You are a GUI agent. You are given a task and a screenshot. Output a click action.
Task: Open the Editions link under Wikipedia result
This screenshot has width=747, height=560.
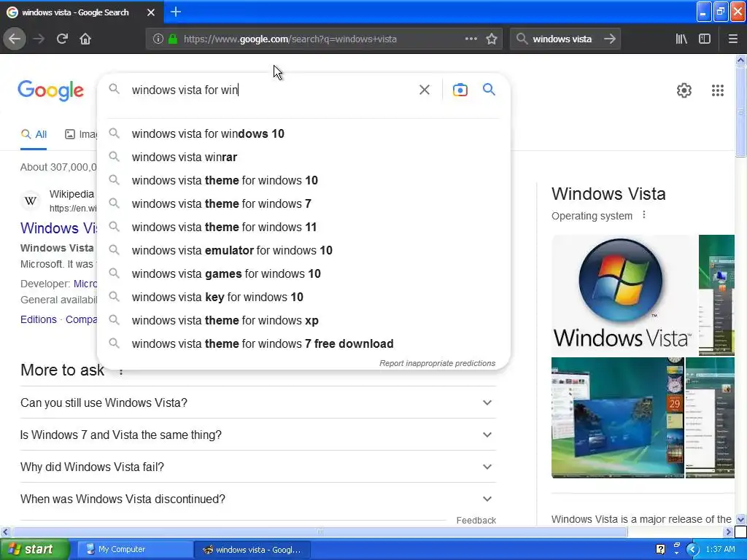point(39,319)
